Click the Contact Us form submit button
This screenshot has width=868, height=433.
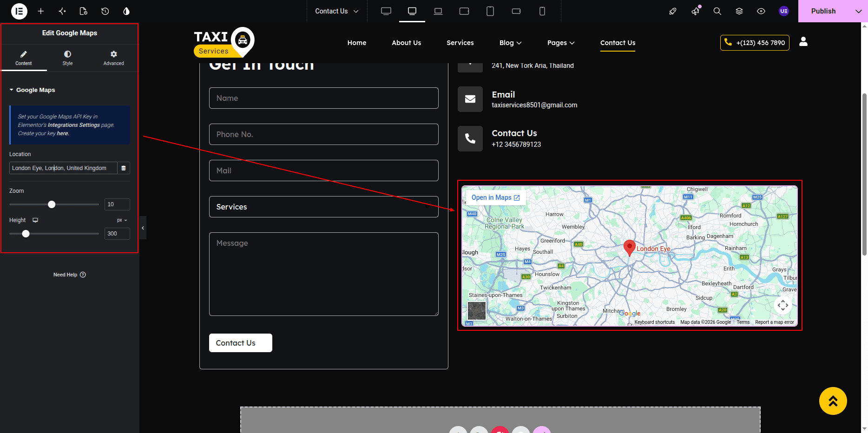coord(241,343)
